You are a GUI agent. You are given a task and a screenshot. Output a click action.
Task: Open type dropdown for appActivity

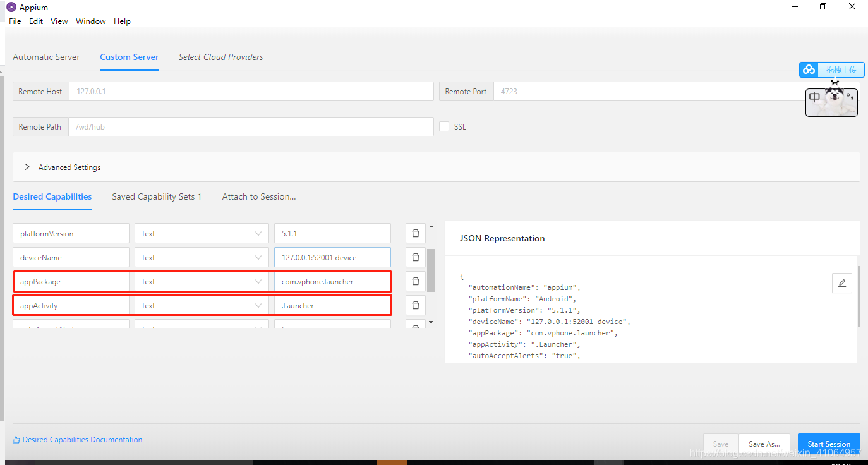202,305
